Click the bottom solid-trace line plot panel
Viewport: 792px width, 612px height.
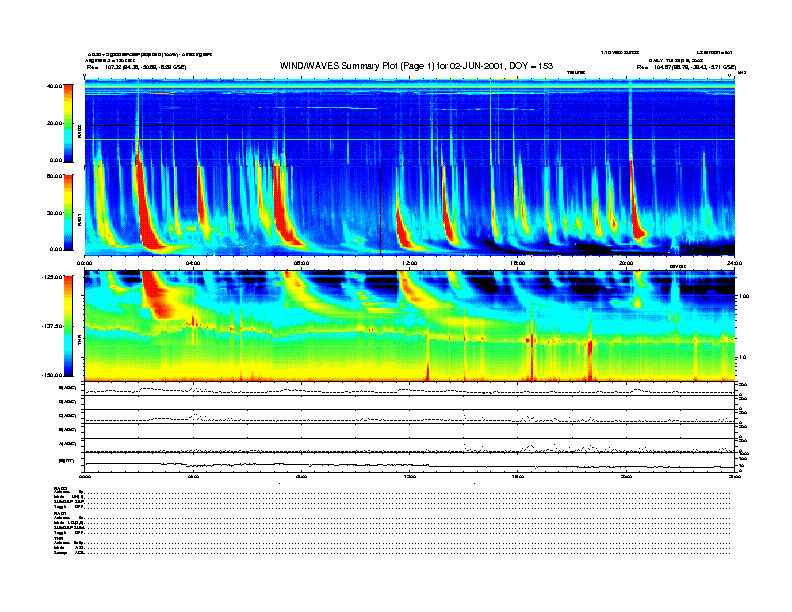(409, 465)
